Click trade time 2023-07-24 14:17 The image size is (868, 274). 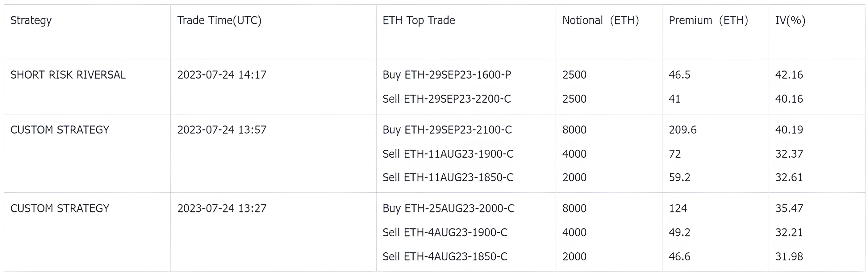[x=222, y=75]
